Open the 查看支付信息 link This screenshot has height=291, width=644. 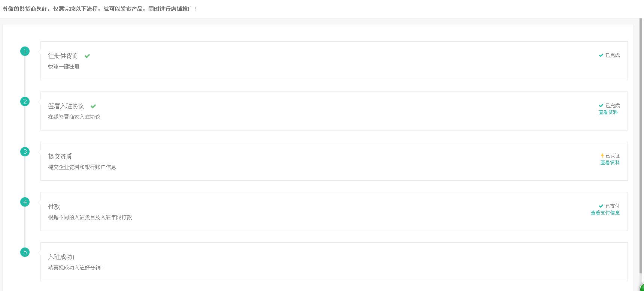point(605,213)
